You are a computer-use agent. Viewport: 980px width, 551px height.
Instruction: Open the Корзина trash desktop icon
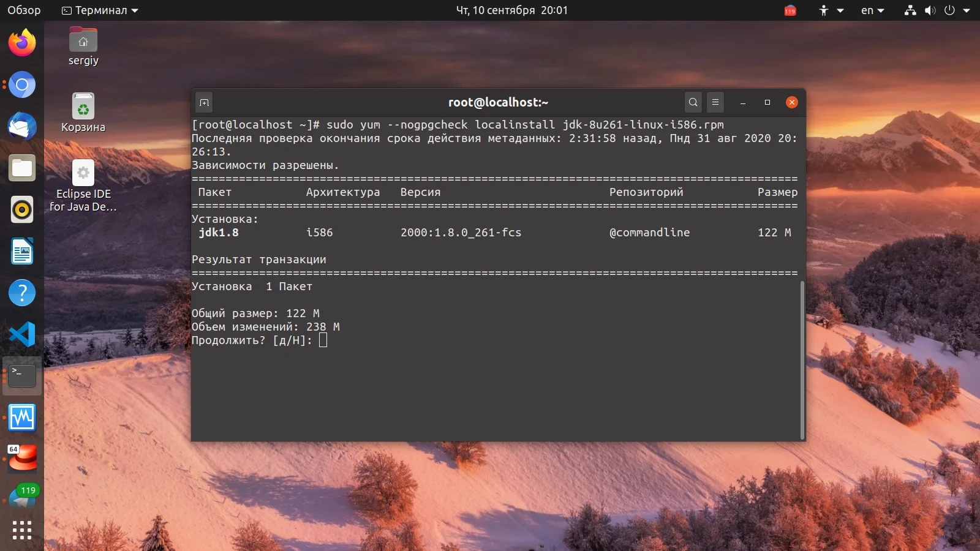pos(83,113)
